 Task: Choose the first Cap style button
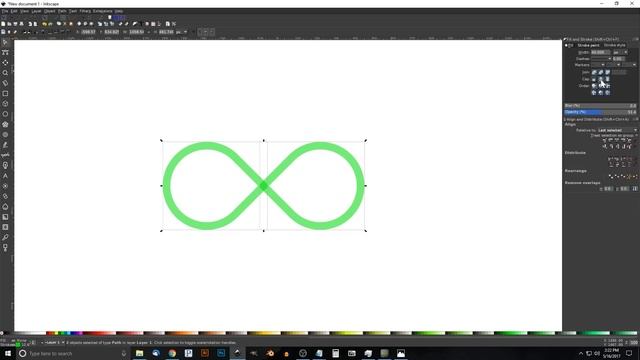click(x=594, y=79)
